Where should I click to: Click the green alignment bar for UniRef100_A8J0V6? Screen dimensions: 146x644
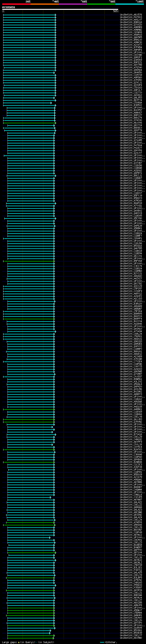[x=30, y=123]
